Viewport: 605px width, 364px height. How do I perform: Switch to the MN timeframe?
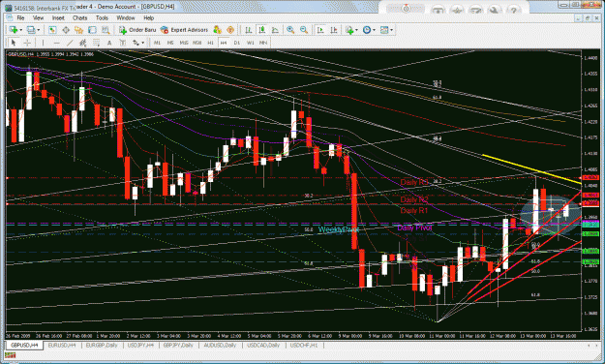click(x=263, y=43)
